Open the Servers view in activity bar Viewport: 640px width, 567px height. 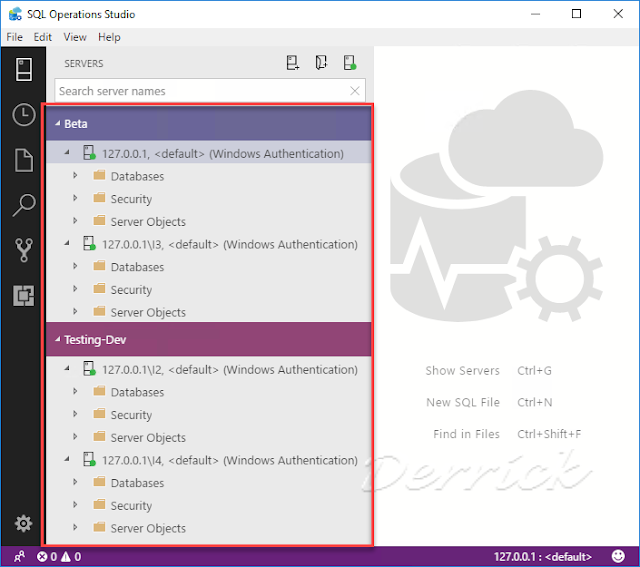click(x=24, y=69)
